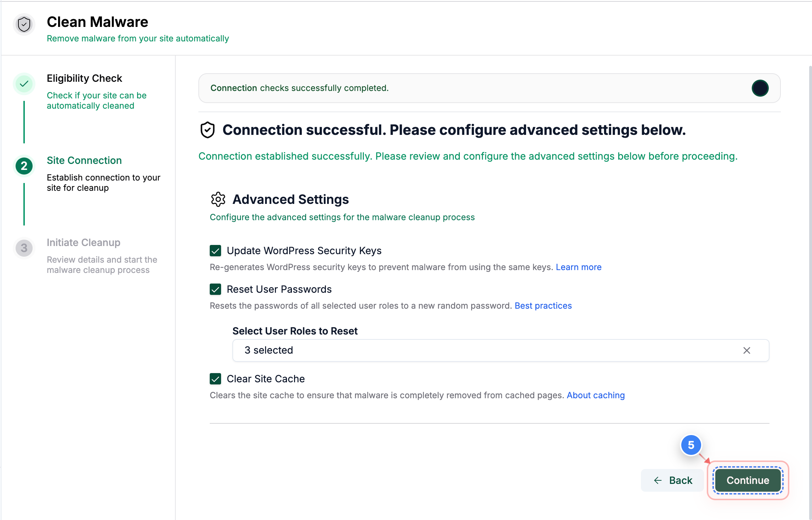Screen dimensions: 812x520
Task: Open the Learn more link about security keys
Action: coord(579,267)
